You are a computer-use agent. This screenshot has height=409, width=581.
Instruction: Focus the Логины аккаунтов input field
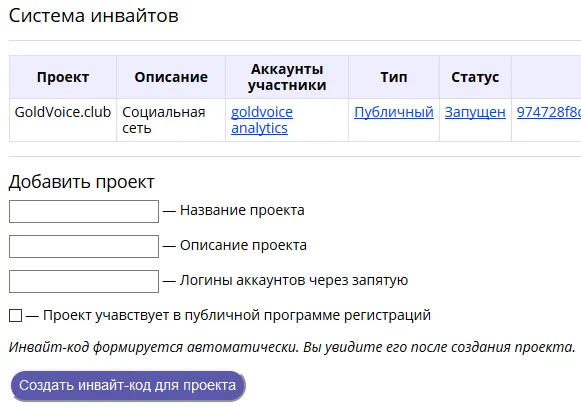[x=84, y=281]
